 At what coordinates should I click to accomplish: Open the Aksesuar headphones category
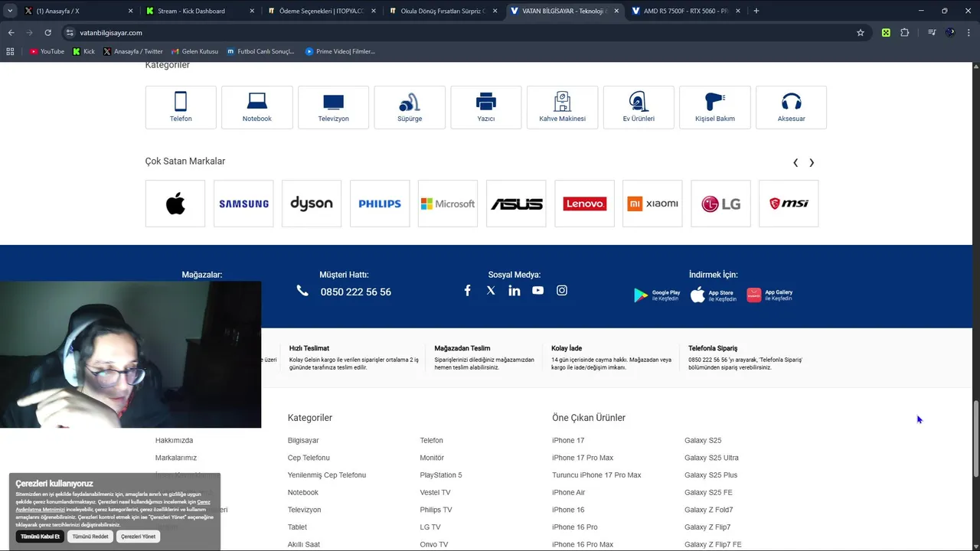(x=791, y=107)
